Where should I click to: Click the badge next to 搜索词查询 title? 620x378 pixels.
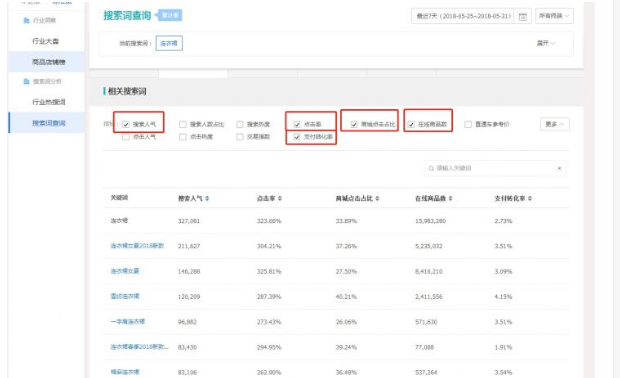point(170,15)
